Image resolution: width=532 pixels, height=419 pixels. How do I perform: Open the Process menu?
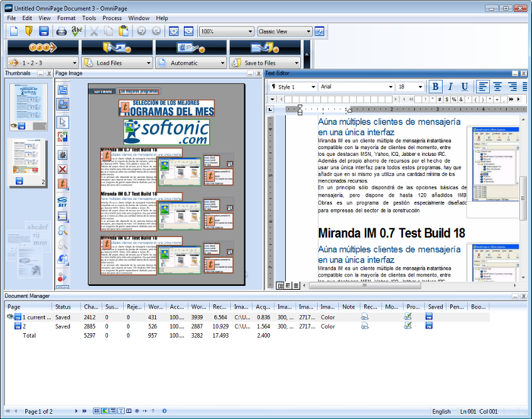click(112, 18)
